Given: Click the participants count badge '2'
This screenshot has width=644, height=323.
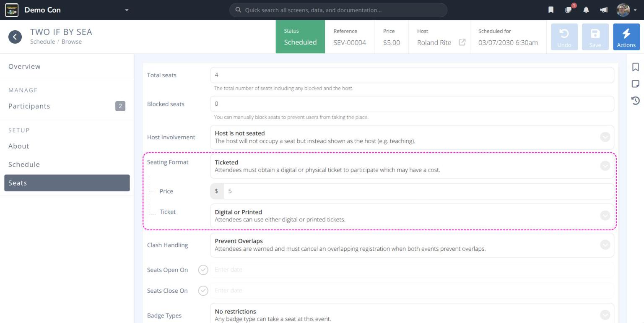Looking at the screenshot, I should (x=120, y=106).
